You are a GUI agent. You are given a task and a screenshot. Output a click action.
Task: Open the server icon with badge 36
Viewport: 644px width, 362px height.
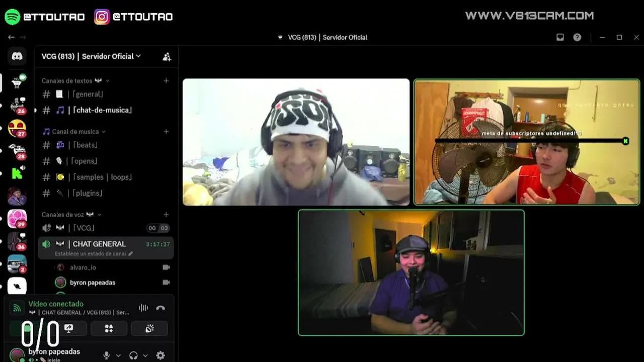click(x=17, y=241)
